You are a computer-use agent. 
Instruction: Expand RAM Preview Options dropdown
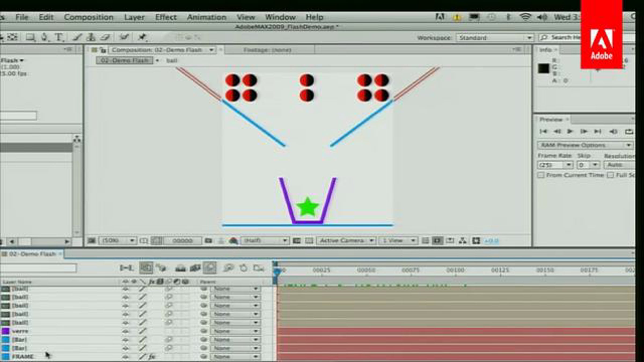pyautogui.click(x=586, y=145)
